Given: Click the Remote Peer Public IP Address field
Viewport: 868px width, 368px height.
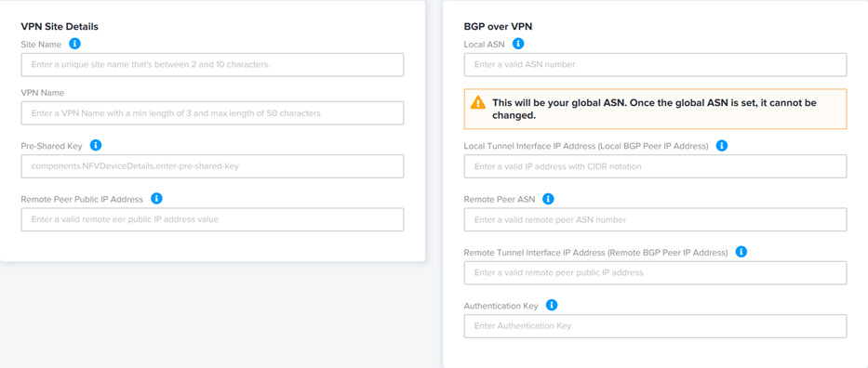Looking at the screenshot, I should (212, 219).
